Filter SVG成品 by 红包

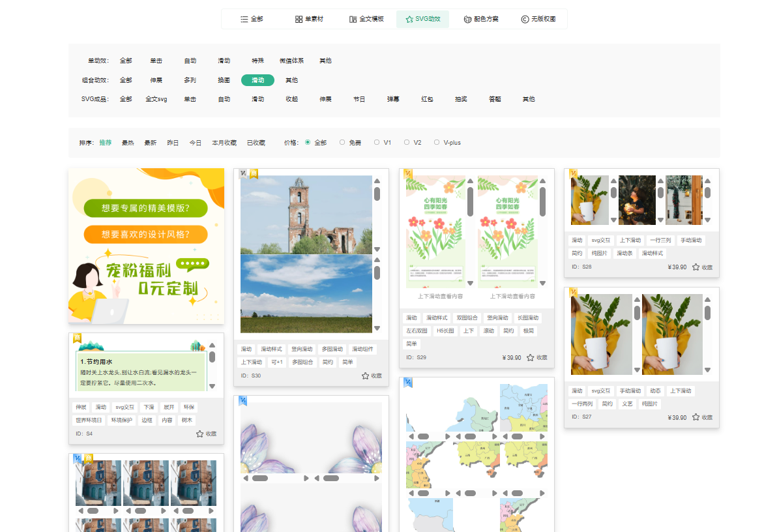pos(427,99)
